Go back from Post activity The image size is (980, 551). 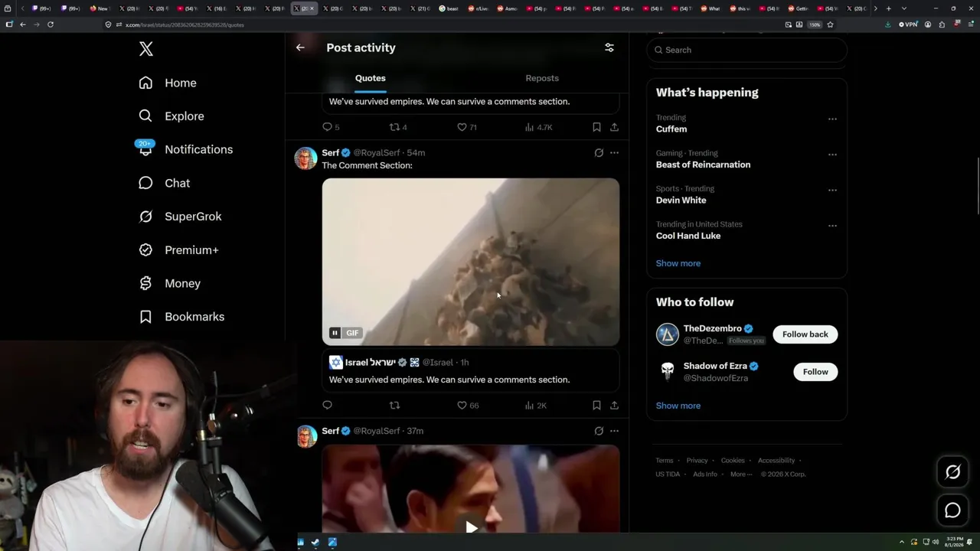(300, 47)
